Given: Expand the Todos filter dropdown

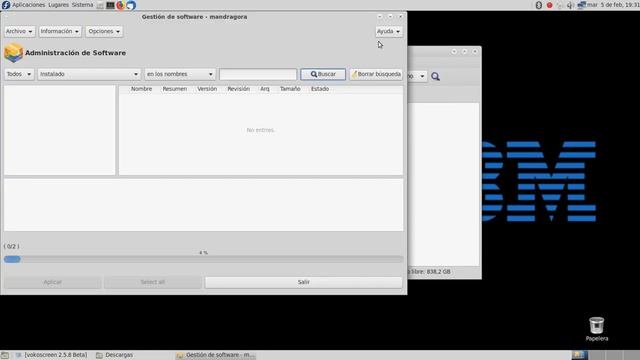Looking at the screenshot, I should 19,74.
